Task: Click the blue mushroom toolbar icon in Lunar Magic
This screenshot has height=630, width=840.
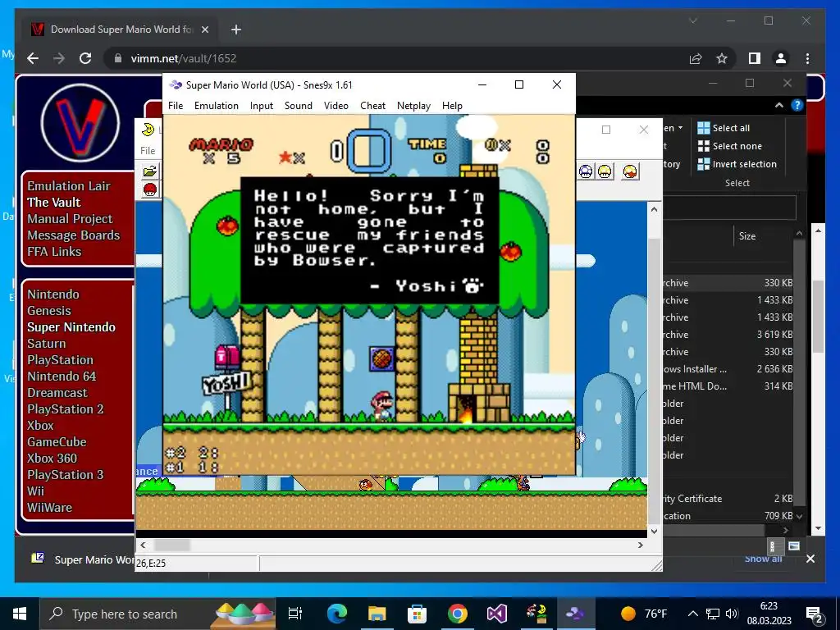Action: pos(586,171)
